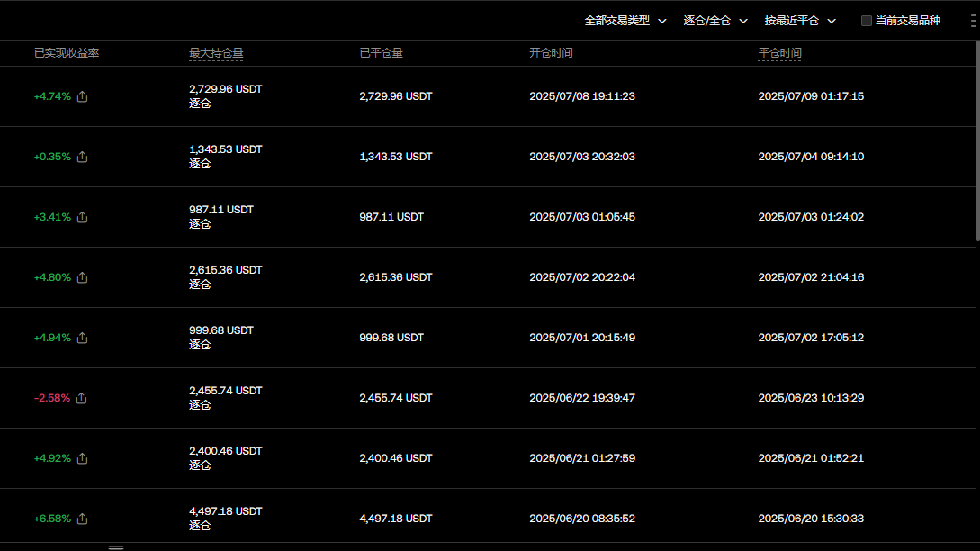Open the more options menu at top right
This screenshot has width=980, height=551.
[x=973, y=21]
